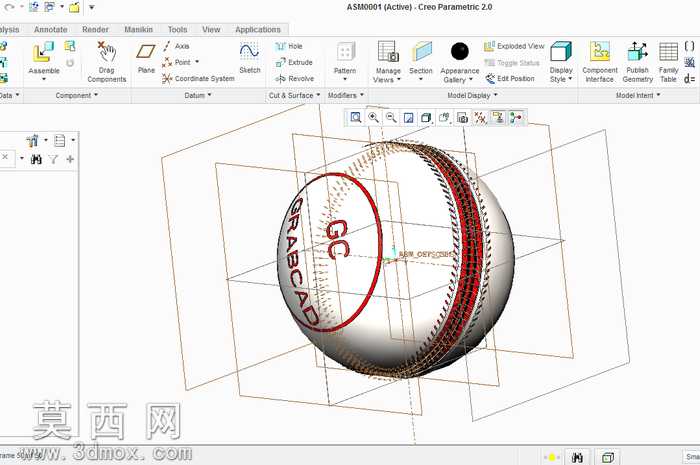Click the View Manager camera icon

pyautogui.click(x=462, y=118)
